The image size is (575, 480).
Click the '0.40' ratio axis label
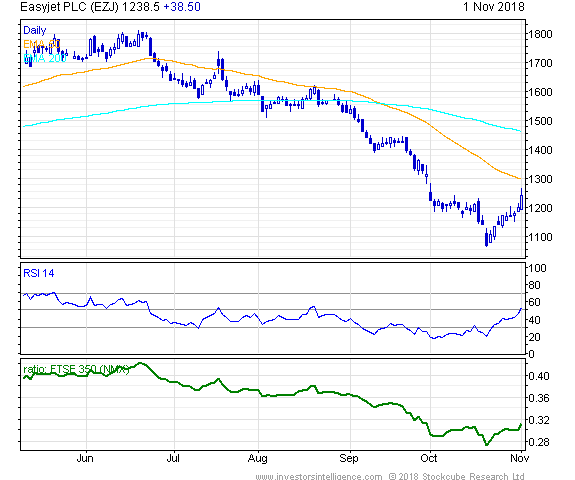coord(539,376)
